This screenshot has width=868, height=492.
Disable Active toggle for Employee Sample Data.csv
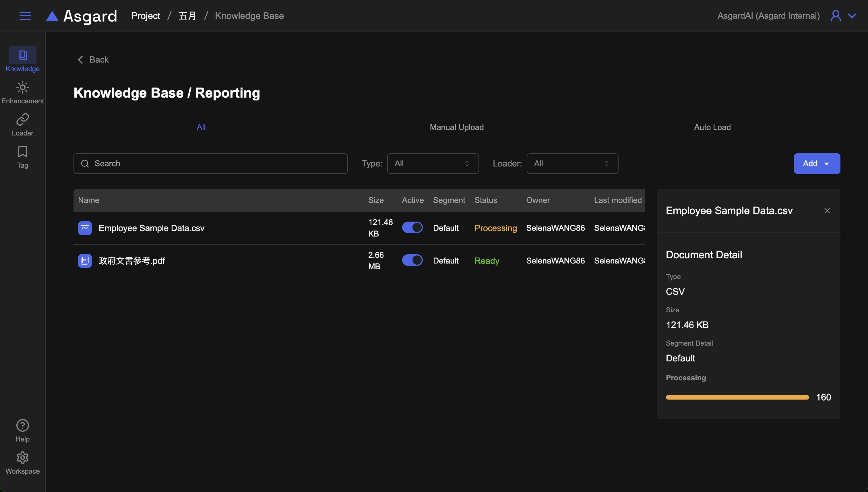coord(412,227)
